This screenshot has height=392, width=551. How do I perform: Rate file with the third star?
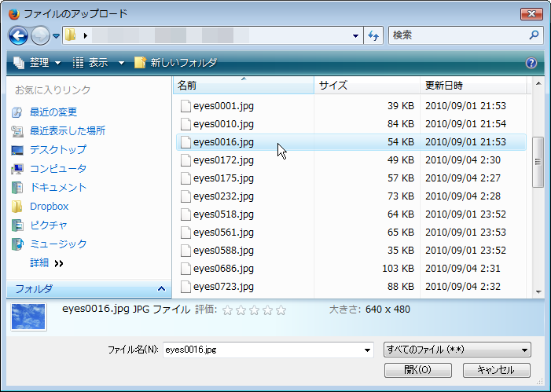coord(254,310)
